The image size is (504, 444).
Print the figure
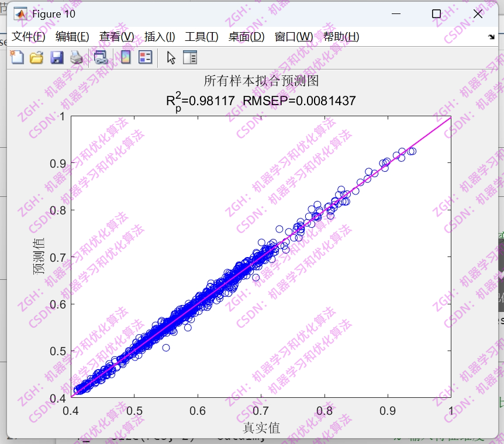[77, 57]
